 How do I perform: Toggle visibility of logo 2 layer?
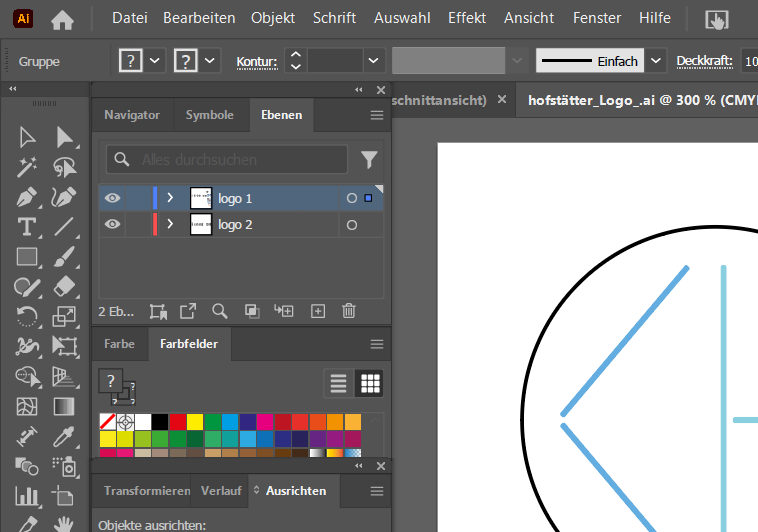pyautogui.click(x=113, y=225)
